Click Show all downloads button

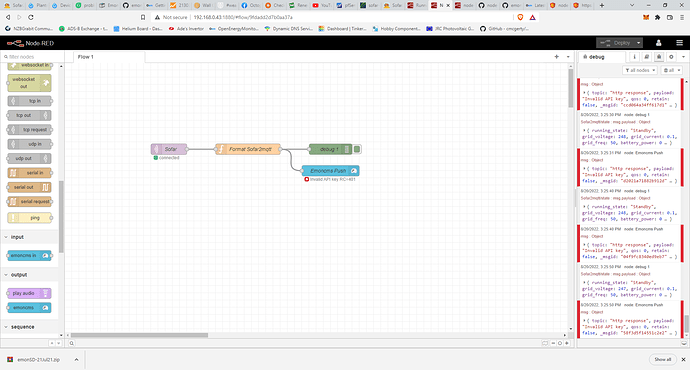662,359
